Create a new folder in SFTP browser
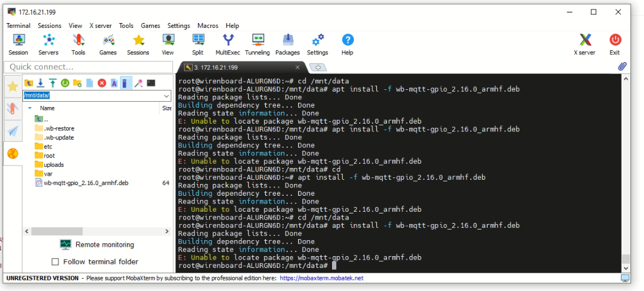Image resolution: width=644 pixels, height=291 pixels. tap(77, 83)
